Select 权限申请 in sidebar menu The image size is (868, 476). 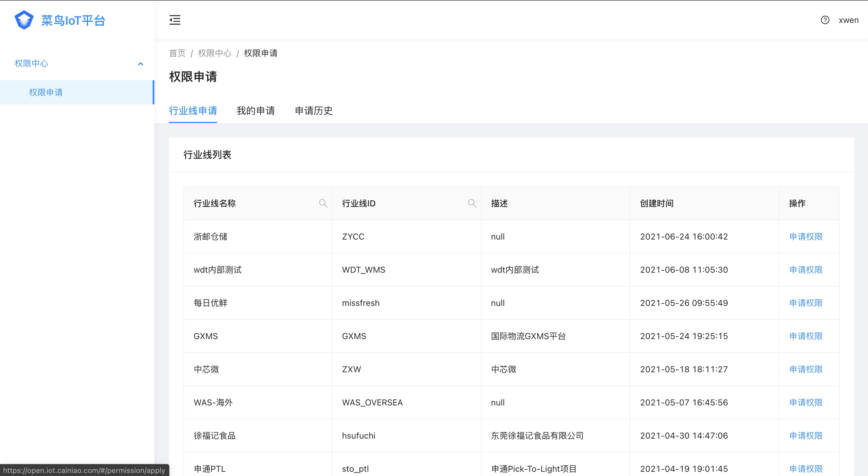point(46,92)
